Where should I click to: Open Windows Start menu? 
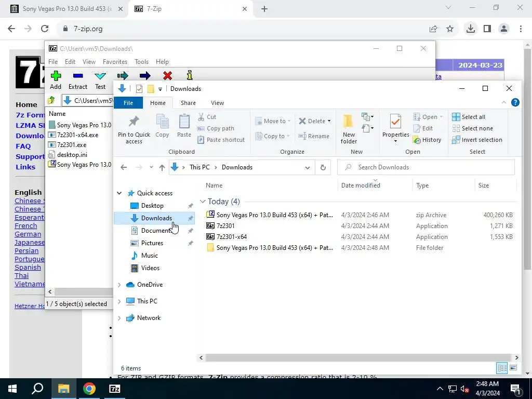point(12,389)
